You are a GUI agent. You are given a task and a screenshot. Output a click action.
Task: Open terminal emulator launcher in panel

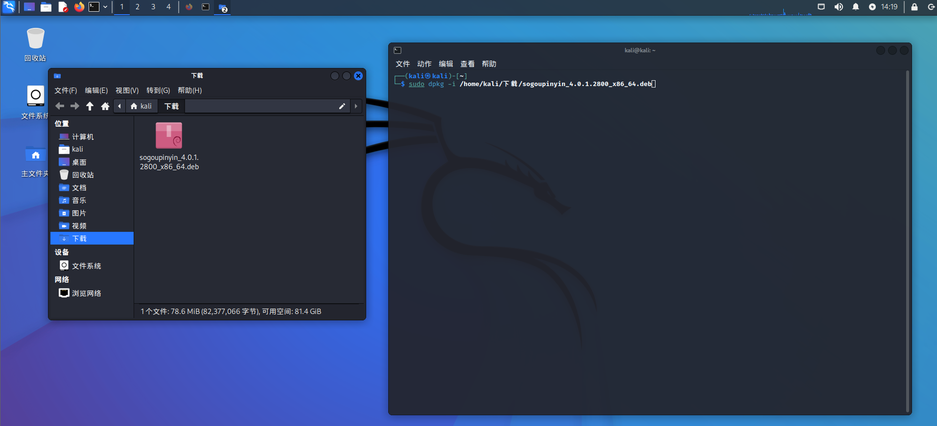pos(94,7)
